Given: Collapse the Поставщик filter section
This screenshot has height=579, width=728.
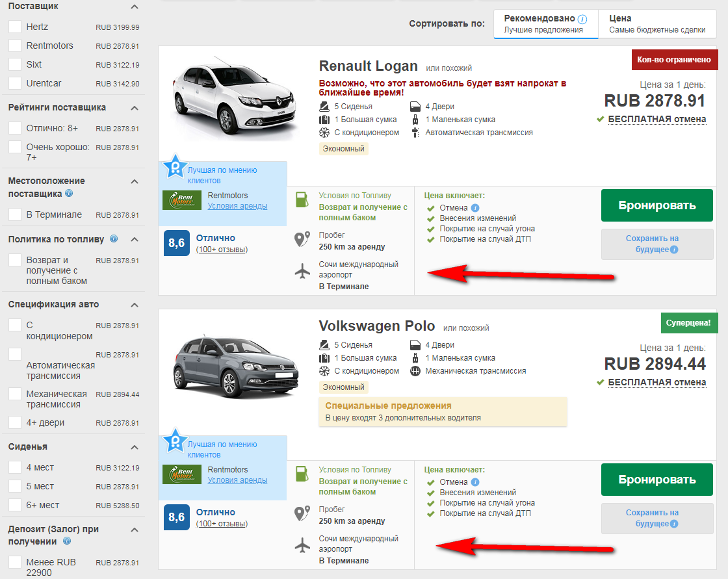Looking at the screenshot, I should point(135,6).
